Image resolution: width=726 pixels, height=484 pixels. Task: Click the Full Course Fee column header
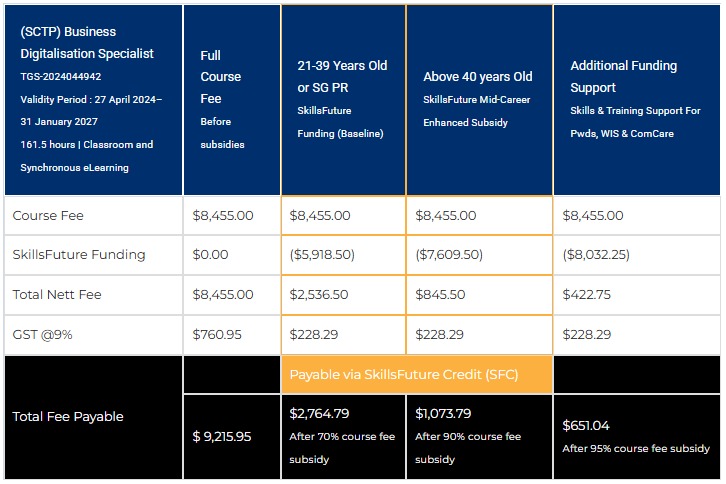[220, 77]
